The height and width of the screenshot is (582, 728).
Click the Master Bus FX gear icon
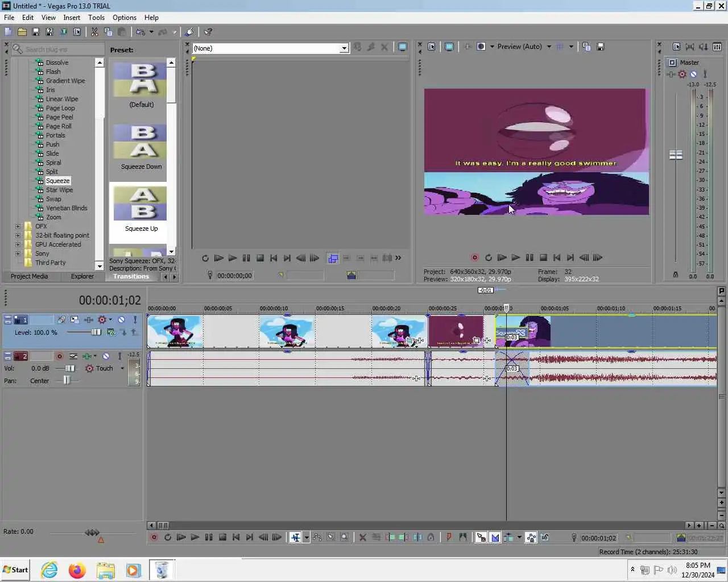coord(682,74)
